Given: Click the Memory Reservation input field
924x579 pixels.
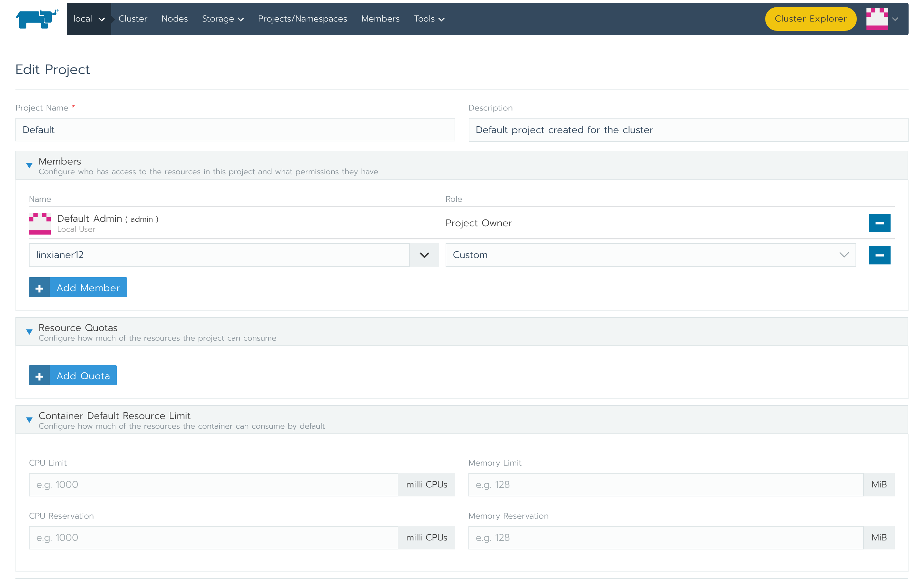Looking at the screenshot, I should (x=665, y=538).
